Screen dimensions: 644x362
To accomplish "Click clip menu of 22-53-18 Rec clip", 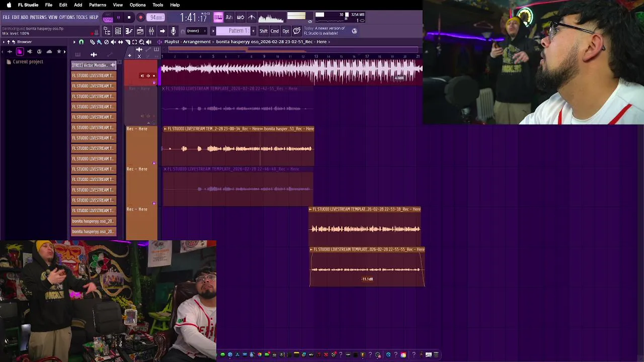I will point(310,209).
